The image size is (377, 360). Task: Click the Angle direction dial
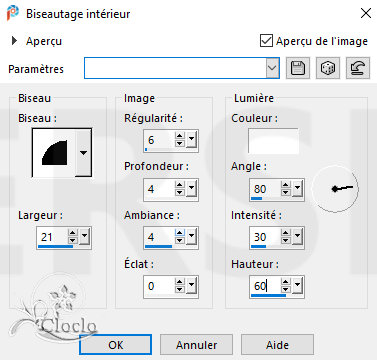[335, 189]
